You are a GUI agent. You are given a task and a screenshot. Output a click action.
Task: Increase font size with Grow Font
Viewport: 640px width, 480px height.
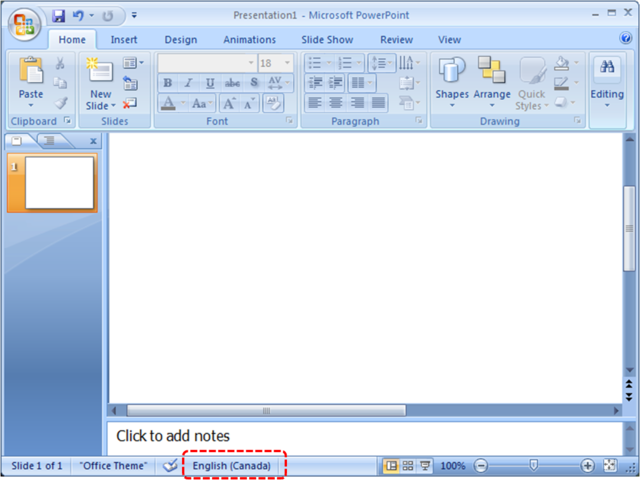click(x=229, y=103)
